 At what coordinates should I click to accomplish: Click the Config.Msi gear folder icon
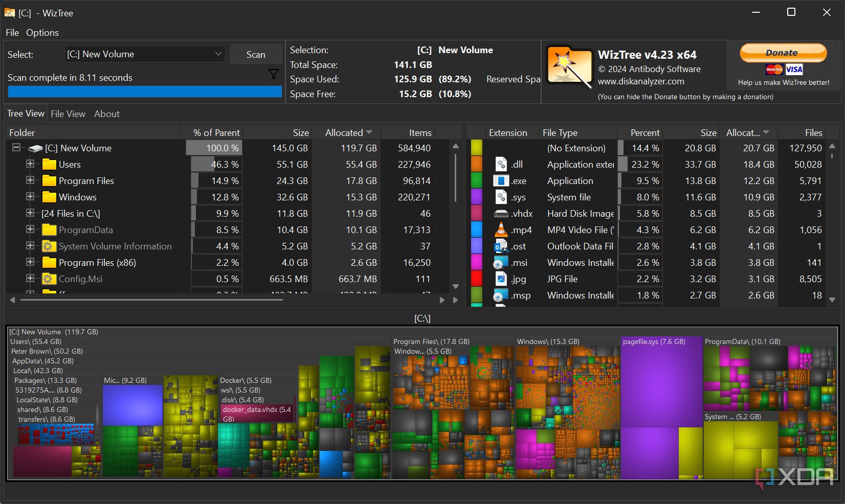(x=49, y=279)
